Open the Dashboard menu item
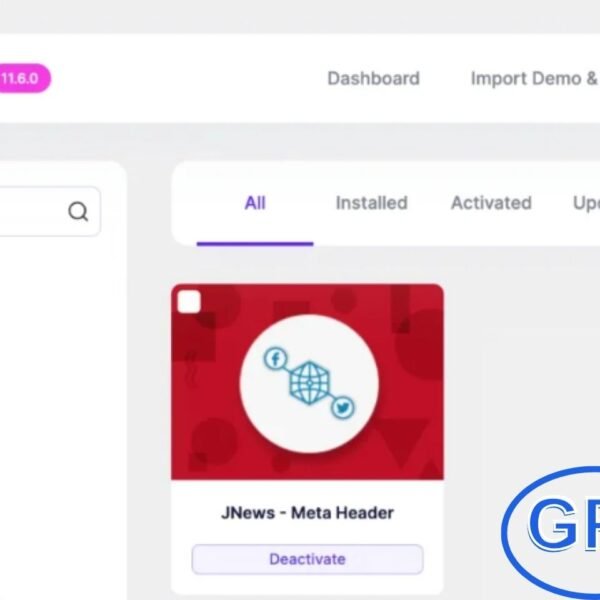The width and height of the screenshot is (600, 600). [373, 78]
